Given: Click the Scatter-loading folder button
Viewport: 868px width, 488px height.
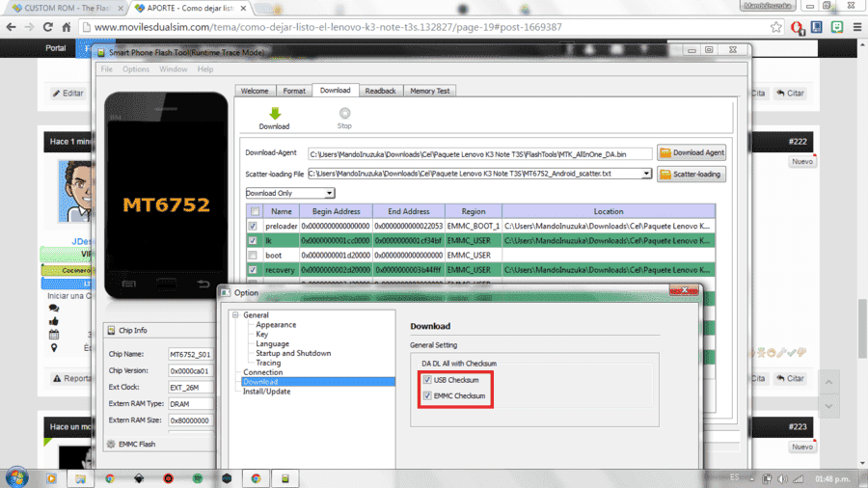Looking at the screenshot, I should [x=692, y=175].
